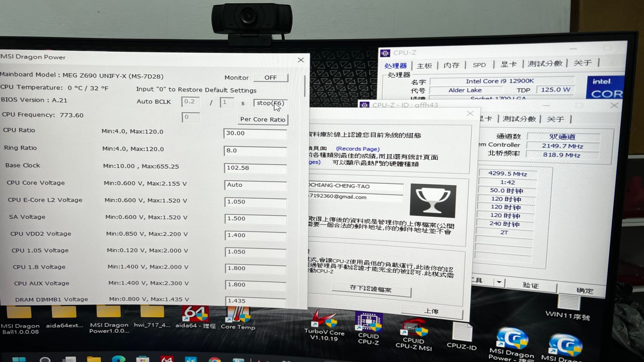
Task: Toggle the Monitor OFF button
Action: click(271, 78)
